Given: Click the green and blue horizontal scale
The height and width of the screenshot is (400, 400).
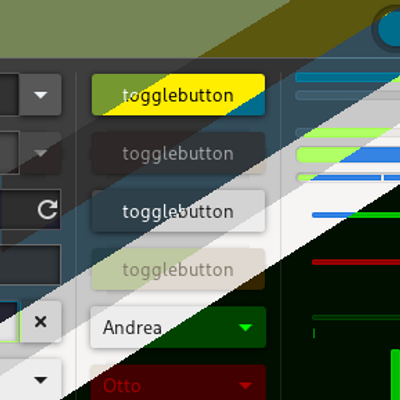Looking at the screenshot, I should tap(356, 215).
